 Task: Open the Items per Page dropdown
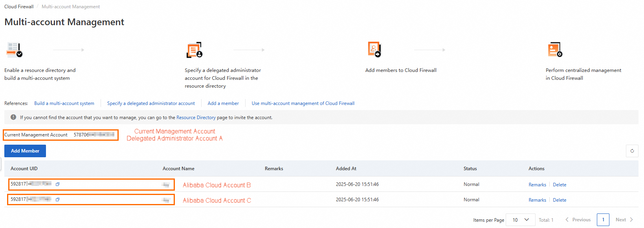tap(520, 220)
